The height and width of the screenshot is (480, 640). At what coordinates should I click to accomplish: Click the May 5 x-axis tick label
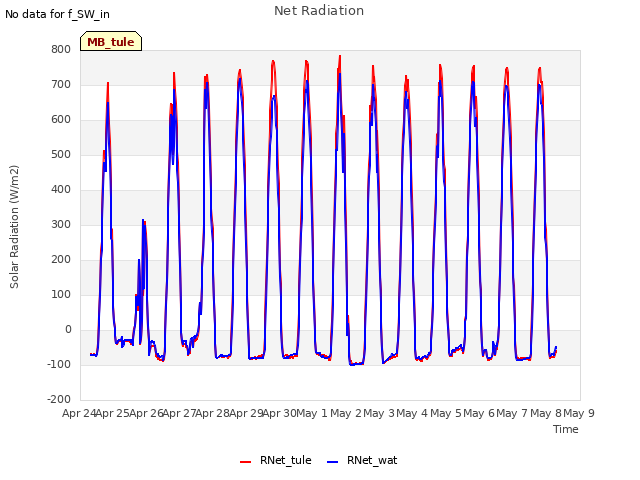click(x=446, y=413)
